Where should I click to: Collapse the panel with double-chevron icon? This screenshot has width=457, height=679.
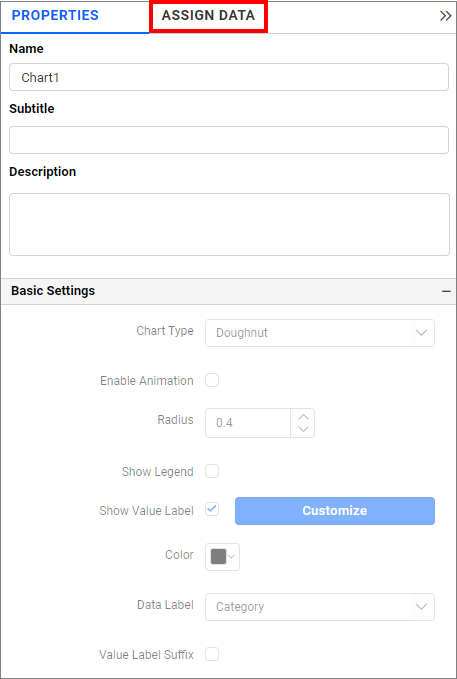point(445,16)
